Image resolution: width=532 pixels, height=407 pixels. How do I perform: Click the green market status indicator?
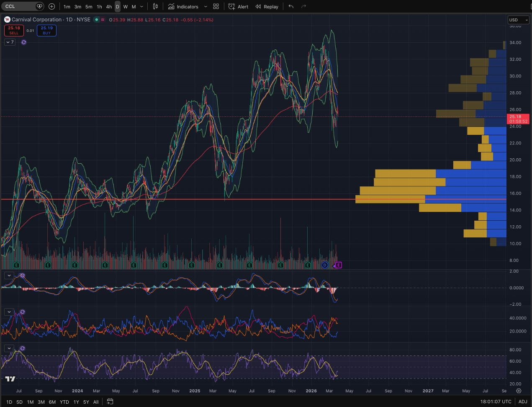[96, 20]
